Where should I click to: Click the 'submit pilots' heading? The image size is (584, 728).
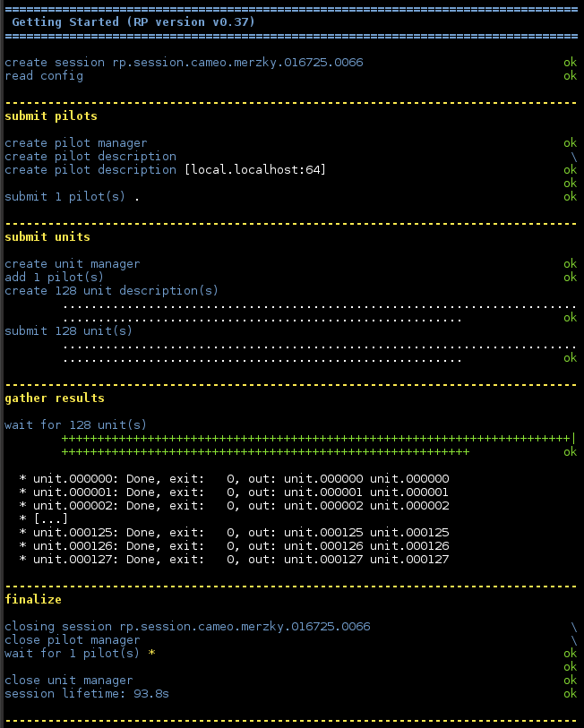click(51, 116)
